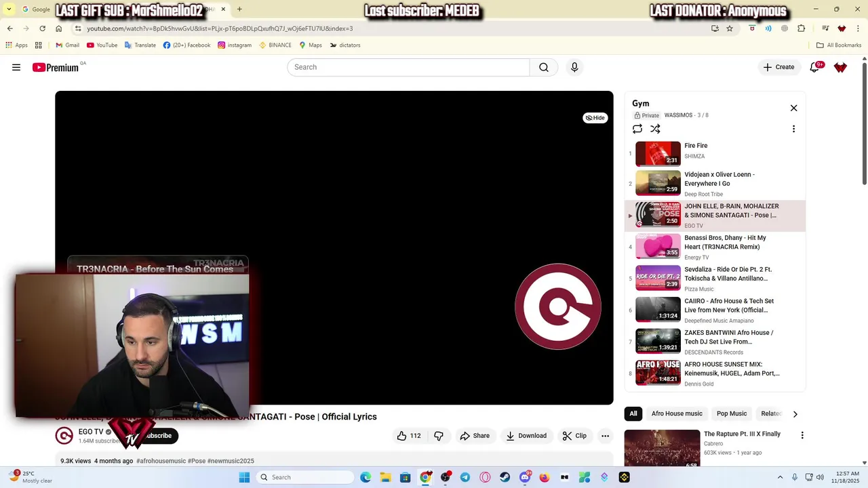Open the tab search dropdown arrow
The image size is (868, 488).
pyautogui.click(x=9, y=9)
